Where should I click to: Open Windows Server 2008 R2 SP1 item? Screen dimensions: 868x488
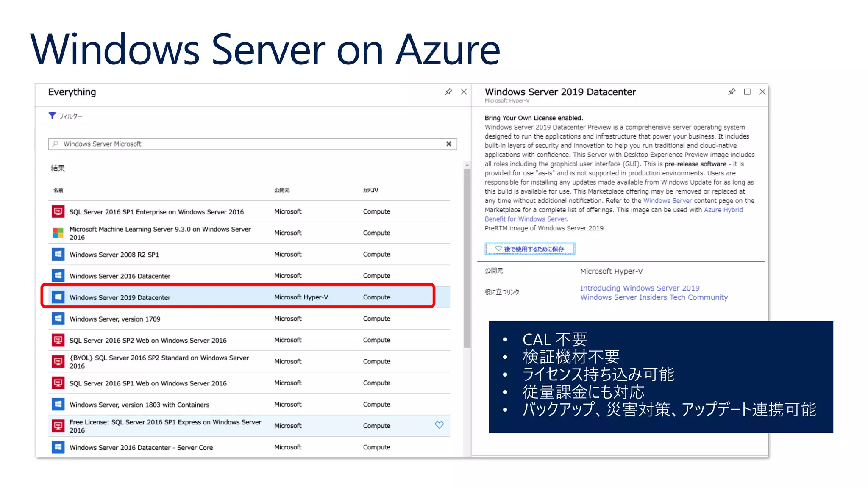(x=114, y=255)
